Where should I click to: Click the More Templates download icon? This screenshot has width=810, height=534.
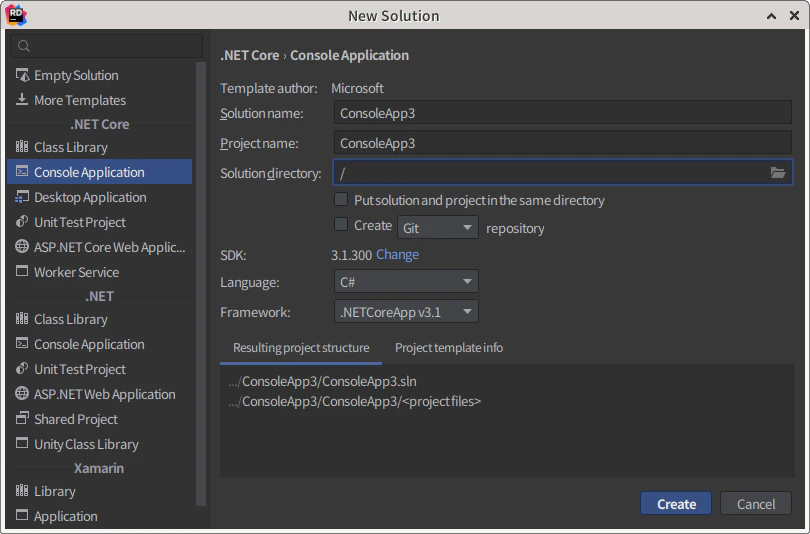tap(22, 99)
